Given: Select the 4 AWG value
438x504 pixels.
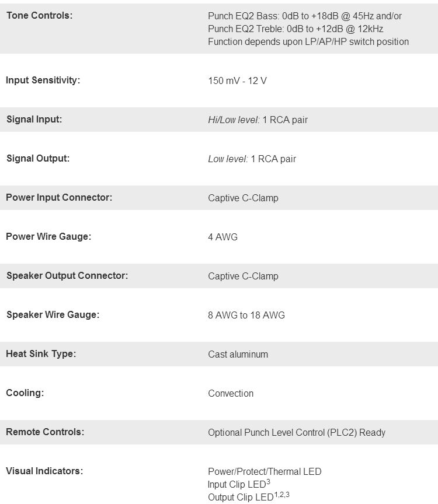Looking at the screenshot, I should 223,237.
